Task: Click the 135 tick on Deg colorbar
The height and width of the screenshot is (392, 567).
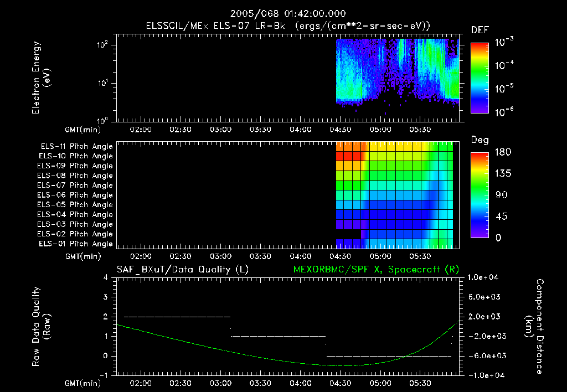Action: [x=503, y=174]
